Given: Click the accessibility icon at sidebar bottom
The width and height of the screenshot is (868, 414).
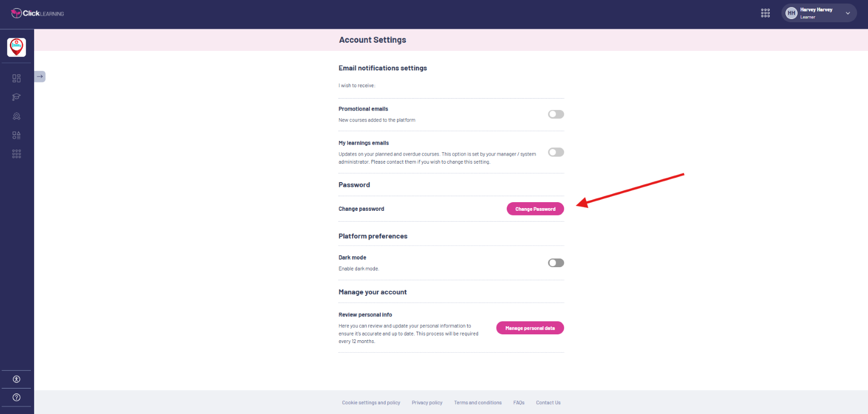Looking at the screenshot, I should 16,379.
